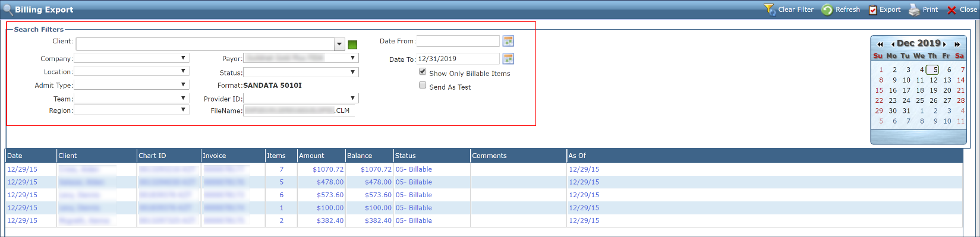Click the Date To field showing 12/31/2019

point(458,59)
